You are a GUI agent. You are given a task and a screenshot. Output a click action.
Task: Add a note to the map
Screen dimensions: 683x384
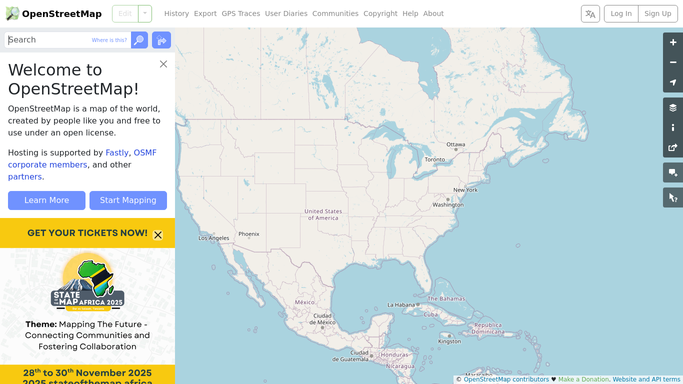(x=673, y=173)
